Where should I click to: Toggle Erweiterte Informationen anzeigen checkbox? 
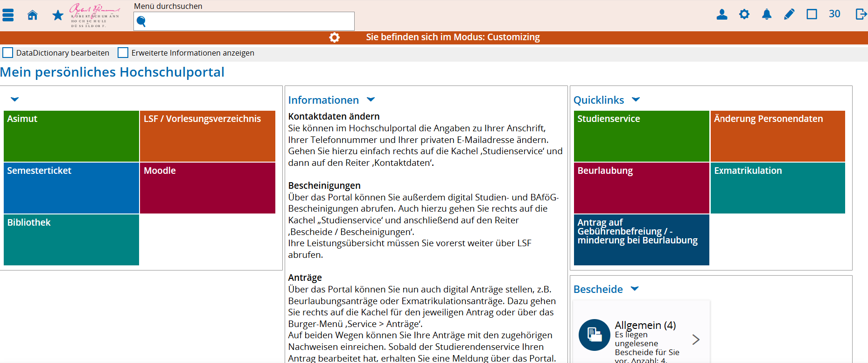(123, 53)
